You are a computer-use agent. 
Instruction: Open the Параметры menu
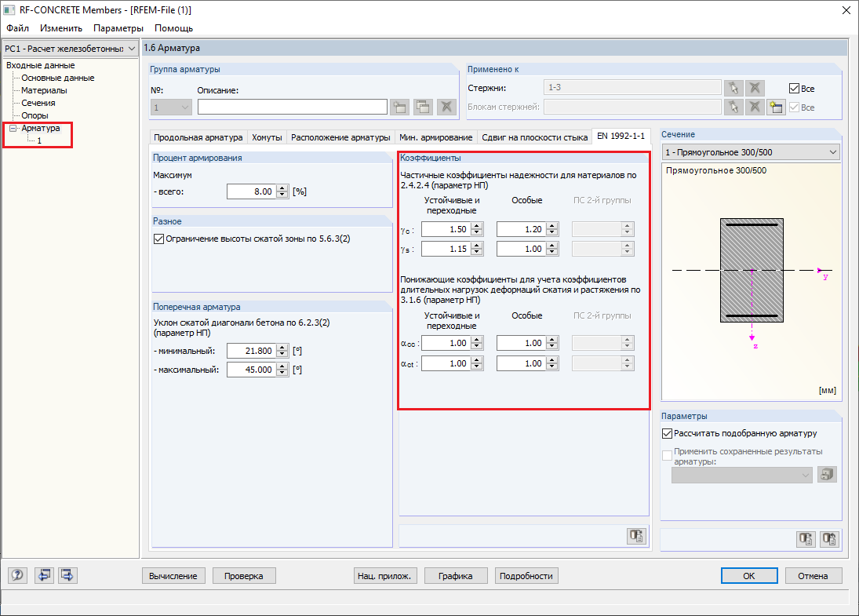118,28
